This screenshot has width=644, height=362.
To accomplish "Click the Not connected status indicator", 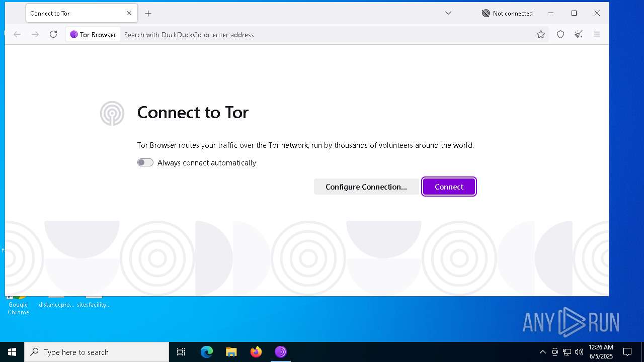I will (507, 14).
